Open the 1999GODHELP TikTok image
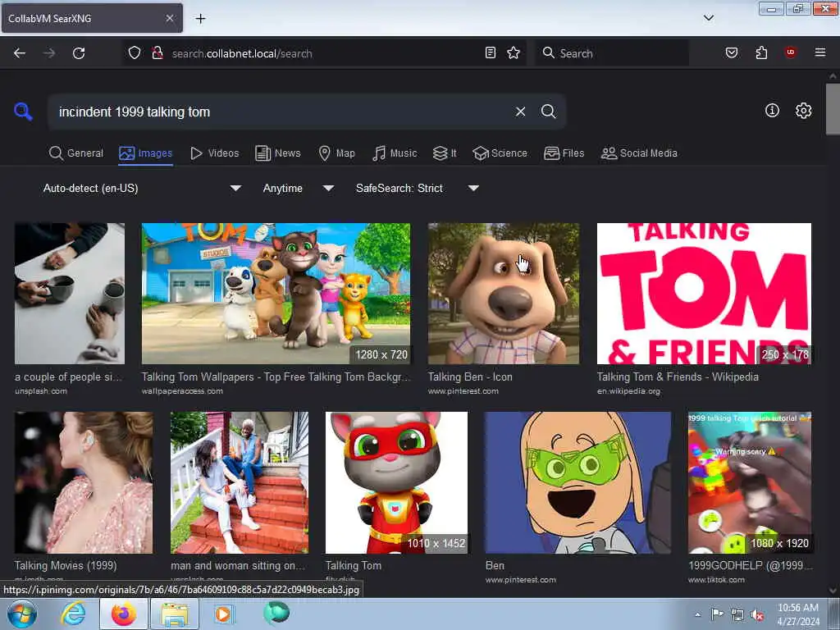840x630 pixels. click(x=750, y=482)
